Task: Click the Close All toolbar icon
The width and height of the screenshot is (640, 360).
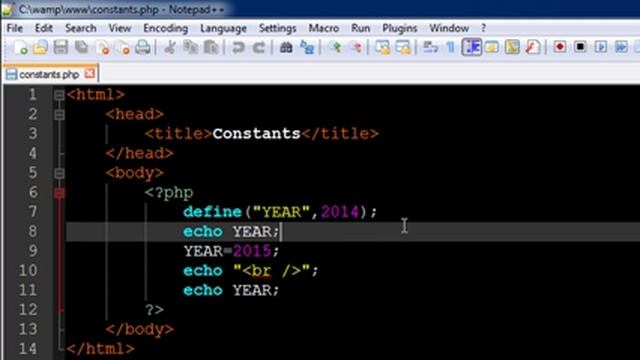Action: tap(122, 47)
